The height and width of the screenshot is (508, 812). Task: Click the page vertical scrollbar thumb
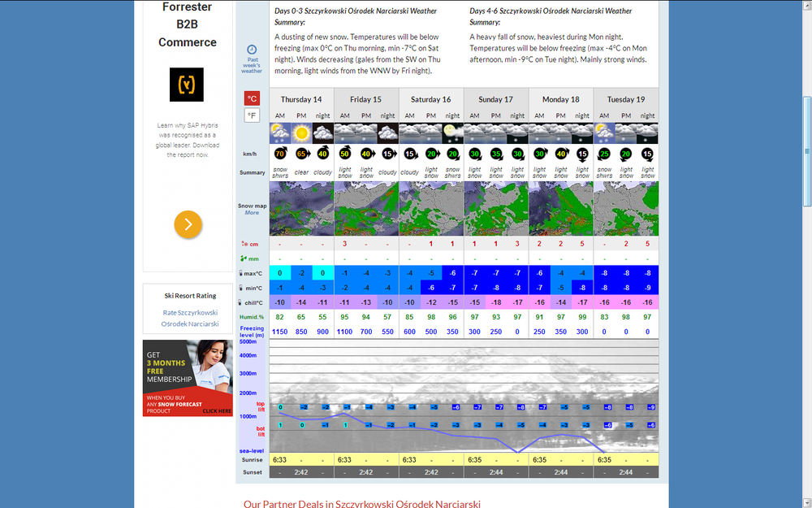point(806,151)
